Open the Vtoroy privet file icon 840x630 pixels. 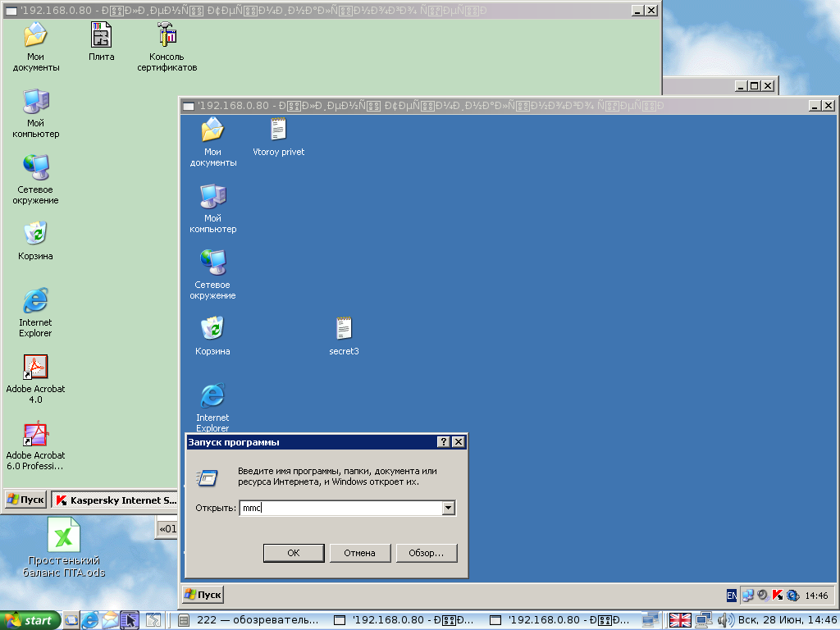278,130
